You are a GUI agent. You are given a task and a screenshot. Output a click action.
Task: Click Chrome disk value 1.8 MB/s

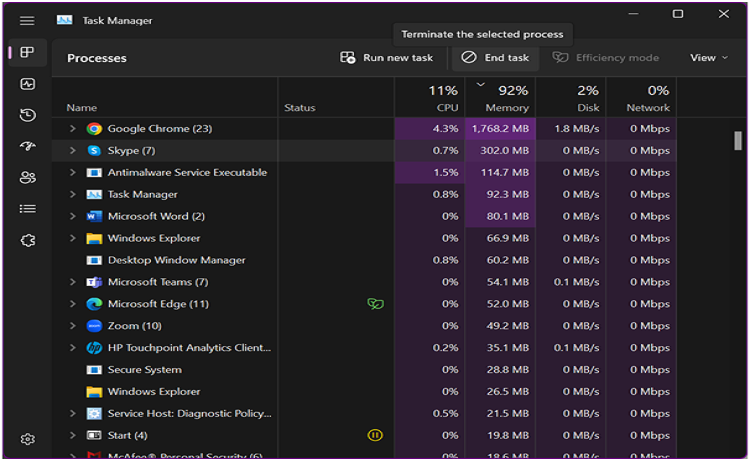577,129
